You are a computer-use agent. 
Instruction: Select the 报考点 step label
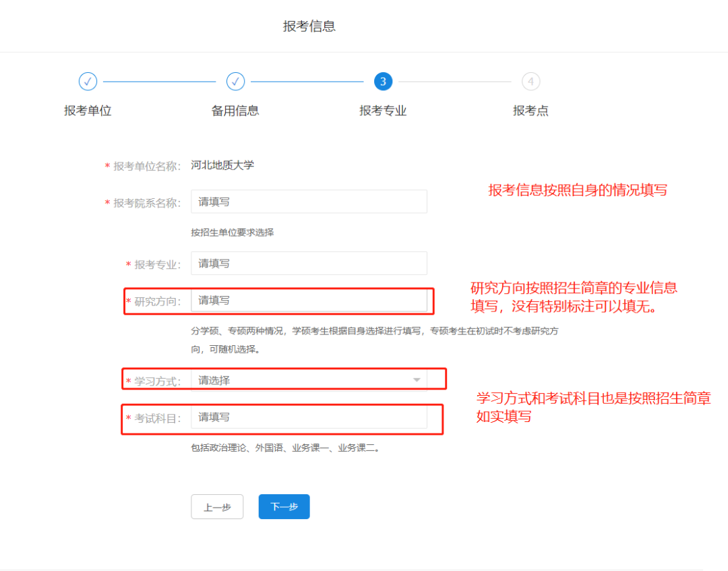click(530, 111)
